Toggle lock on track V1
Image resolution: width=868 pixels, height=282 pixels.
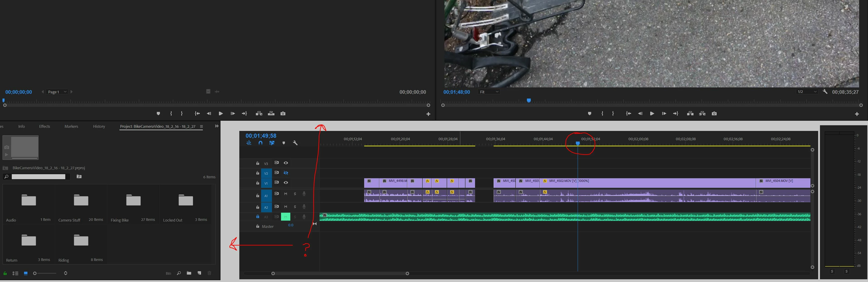[x=257, y=183]
